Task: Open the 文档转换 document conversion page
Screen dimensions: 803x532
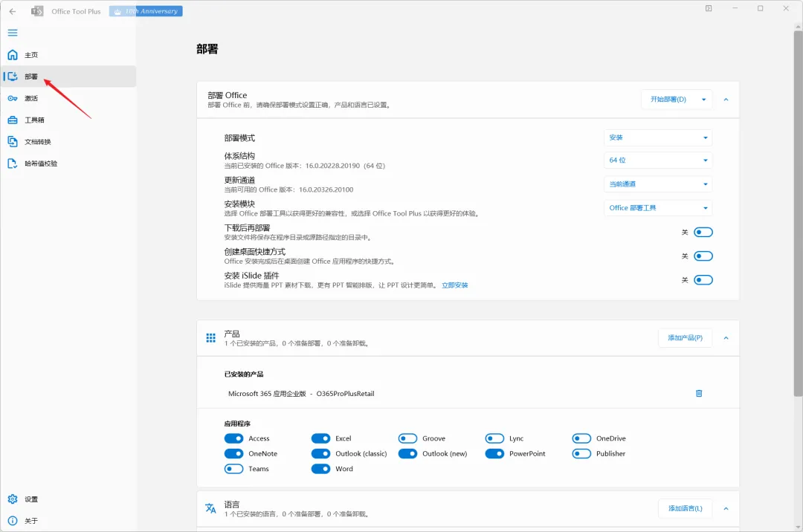Action: pos(68,142)
